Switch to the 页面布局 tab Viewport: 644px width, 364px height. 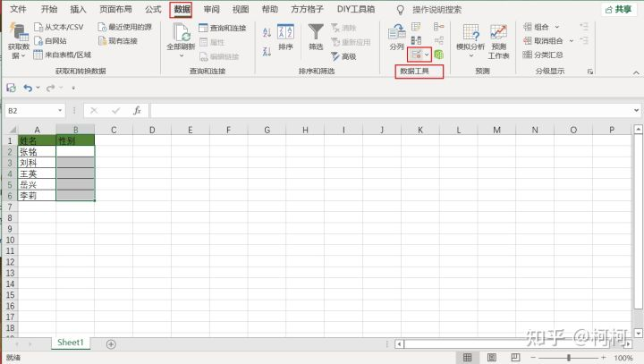[115, 9]
